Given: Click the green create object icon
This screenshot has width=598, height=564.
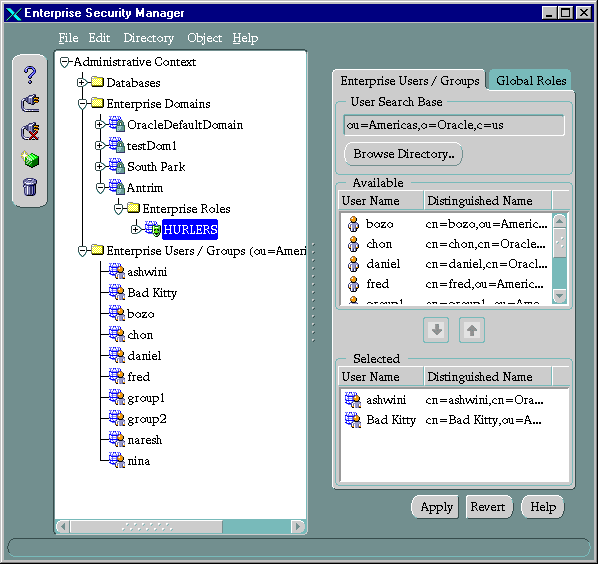Looking at the screenshot, I should pyautogui.click(x=30, y=159).
